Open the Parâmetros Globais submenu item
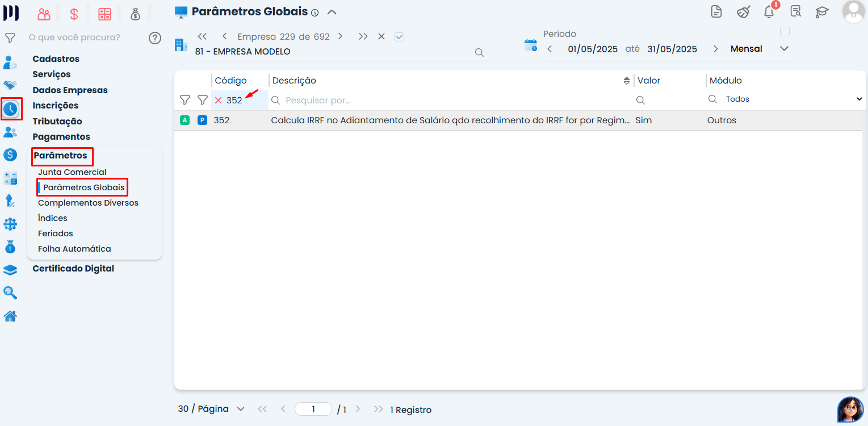 (x=84, y=187)
